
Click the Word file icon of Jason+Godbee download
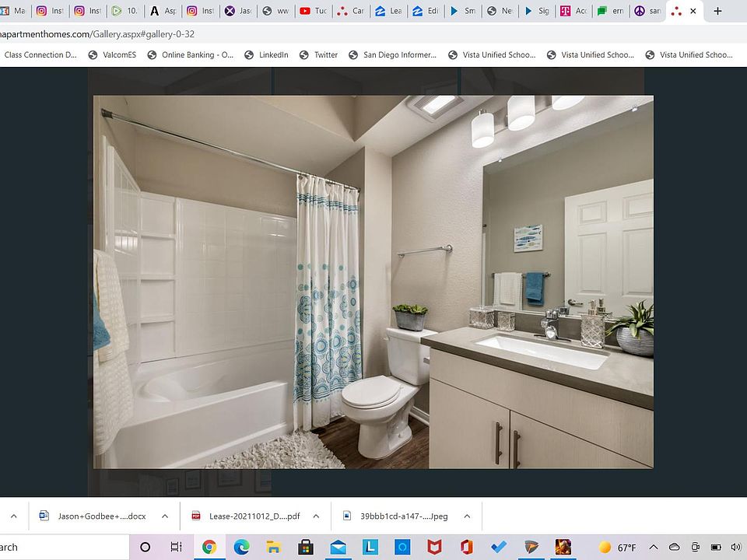click(x=44, y=516)
